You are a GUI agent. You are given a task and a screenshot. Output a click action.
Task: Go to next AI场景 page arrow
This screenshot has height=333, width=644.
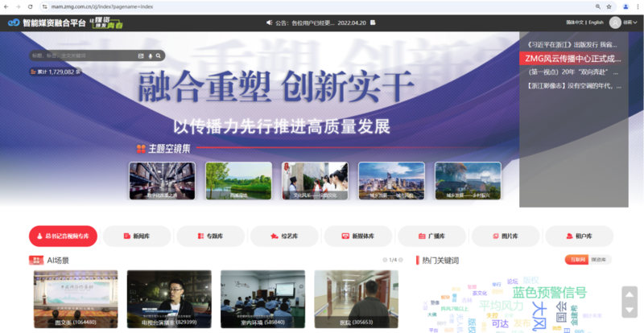tap(402, 260)
